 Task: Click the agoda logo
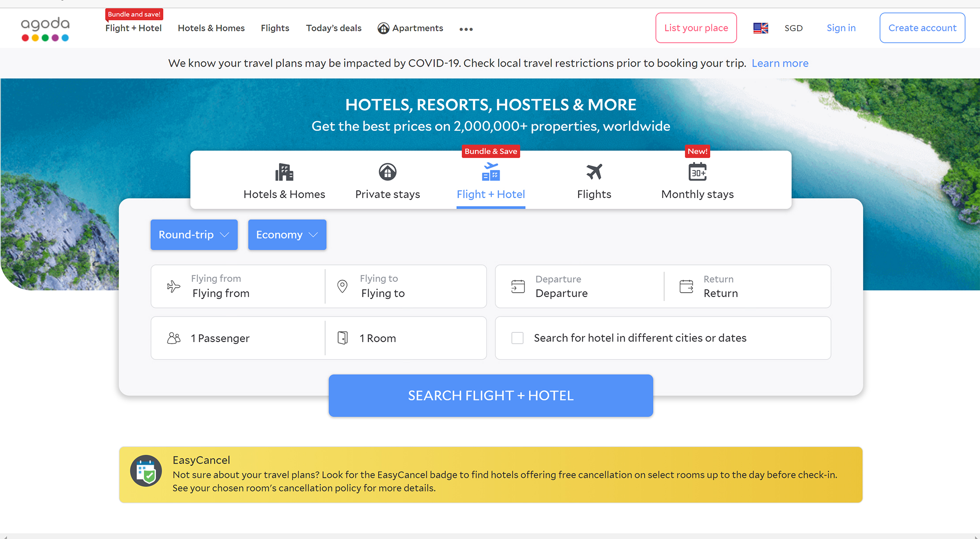(45, 29)
